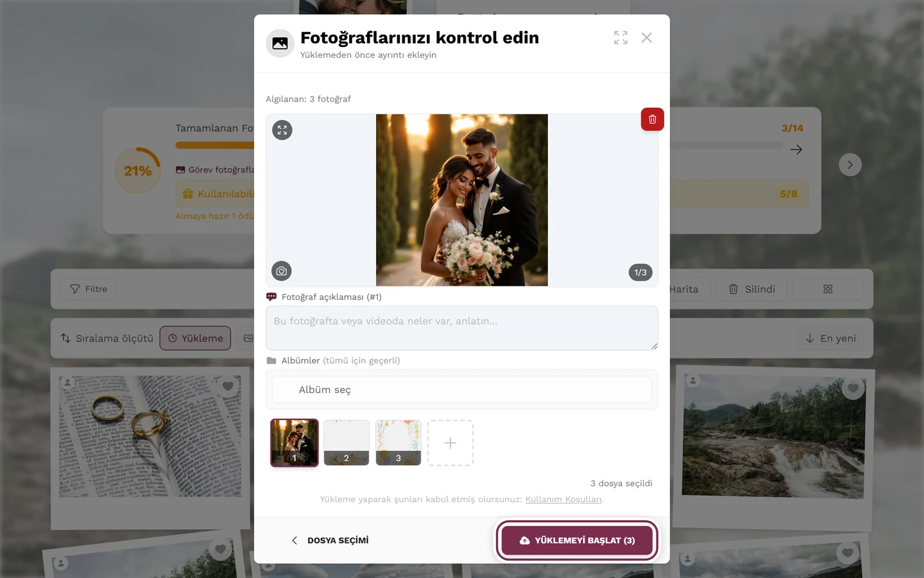Click the 1/3 photo counter badge

click(x=640, y=272)
